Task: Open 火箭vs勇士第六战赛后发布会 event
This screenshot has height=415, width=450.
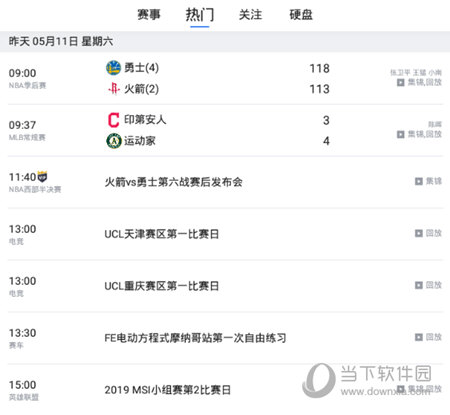Action: tap(173, 182)
